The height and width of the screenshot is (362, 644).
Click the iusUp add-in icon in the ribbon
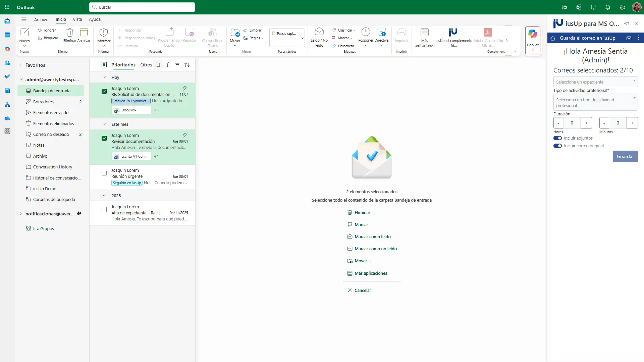point(453,33)
